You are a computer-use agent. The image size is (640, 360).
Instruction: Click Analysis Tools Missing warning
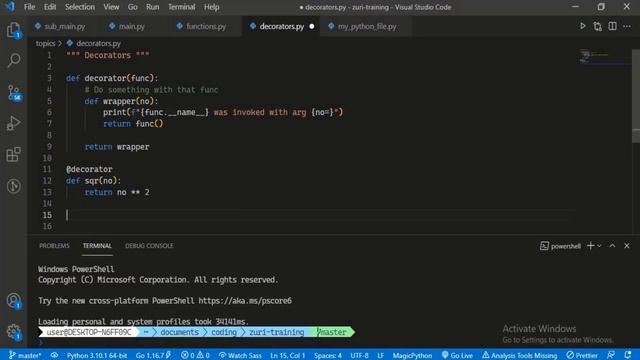519,356
